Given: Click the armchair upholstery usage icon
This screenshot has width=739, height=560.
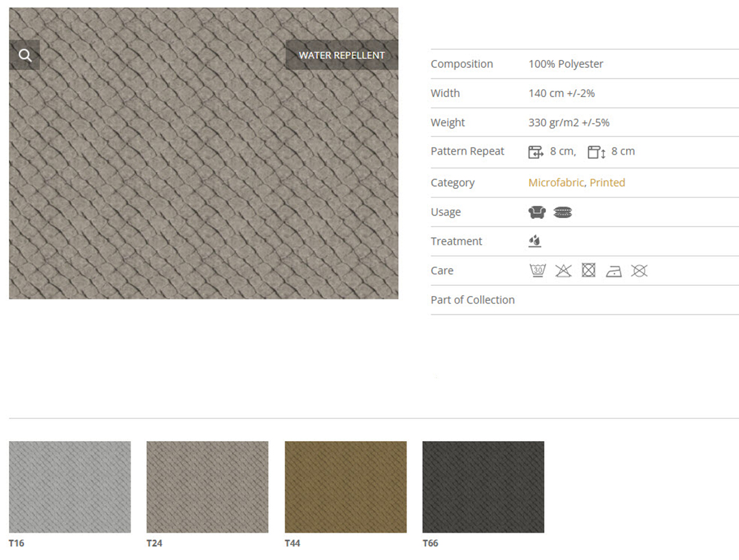Looking at the screenshot, I should [x=536, y=213].
